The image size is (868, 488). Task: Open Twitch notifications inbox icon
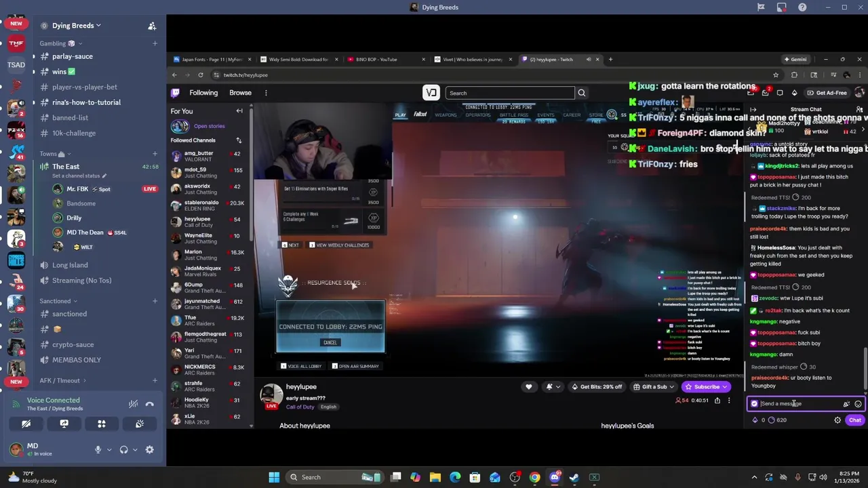tap(766, 93)
